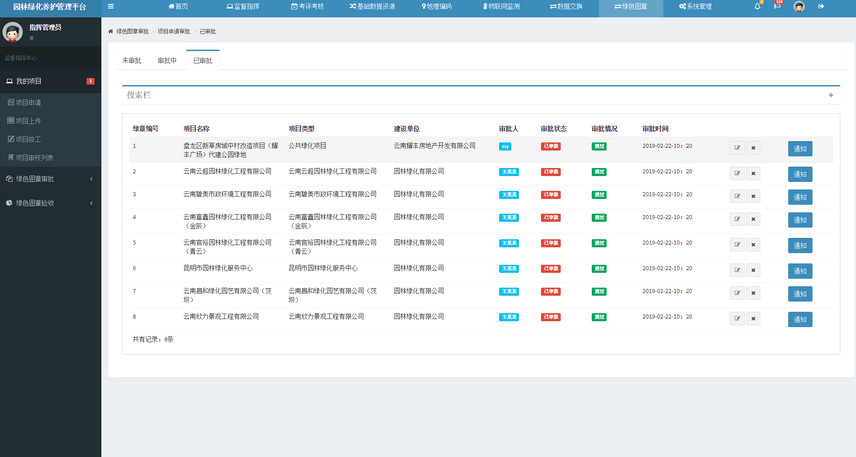Click the delete X icon for row 3

coord(753,197)
